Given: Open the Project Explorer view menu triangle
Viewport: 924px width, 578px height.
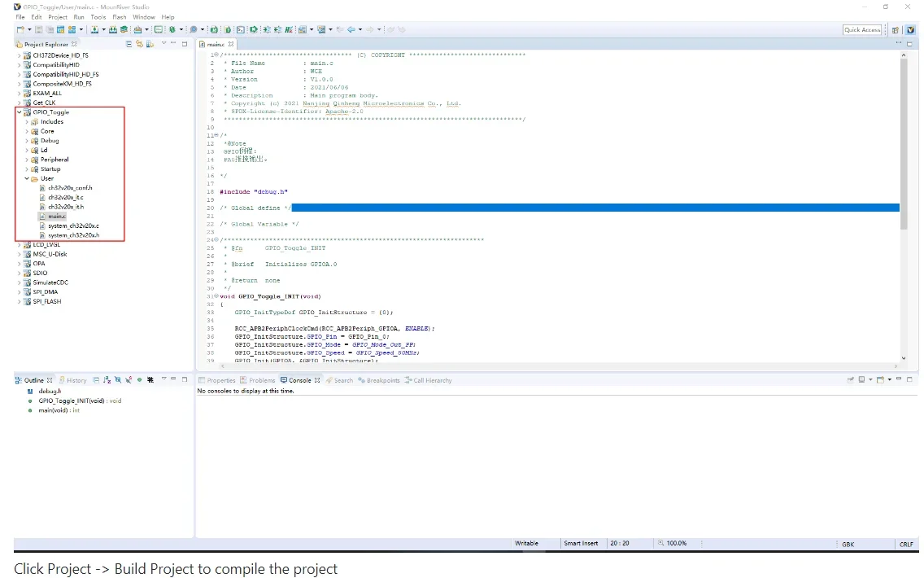Looking at the screenshot, I should [x=163, y=44].
